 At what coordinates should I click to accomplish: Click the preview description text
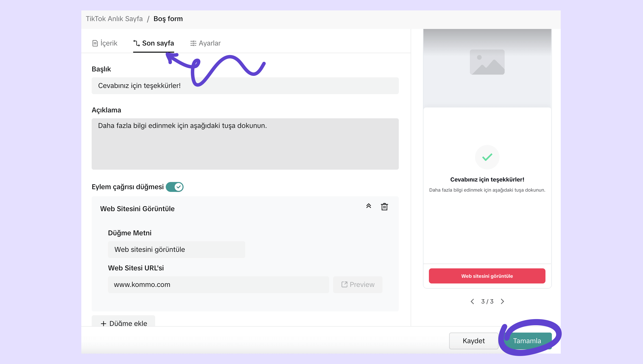click(x=487, y=190)
